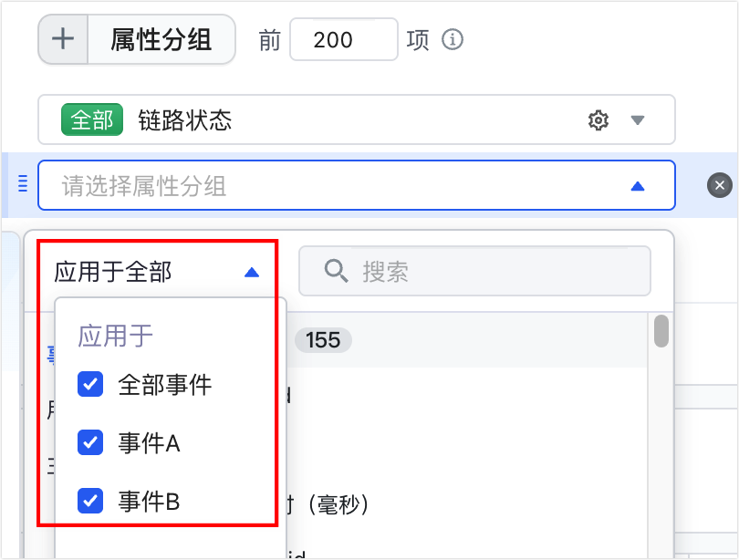This screenshot has width=739, height=560.
Task: Collapse the 应用于全部 dropdown
Action: (252, 272)
